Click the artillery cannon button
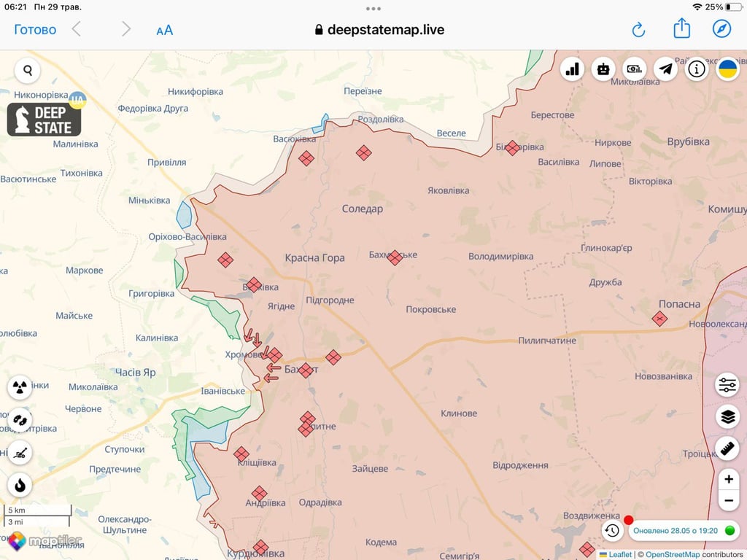 [20, 452]
